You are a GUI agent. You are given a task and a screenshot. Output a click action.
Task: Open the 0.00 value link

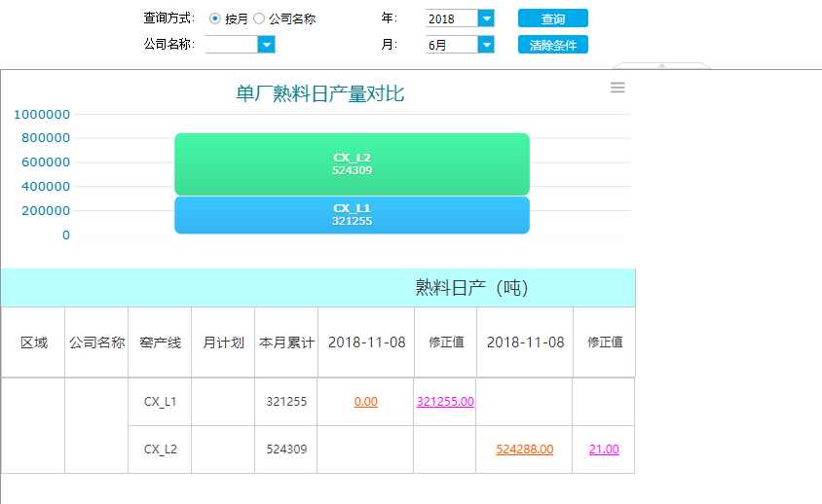coord(366,402)
